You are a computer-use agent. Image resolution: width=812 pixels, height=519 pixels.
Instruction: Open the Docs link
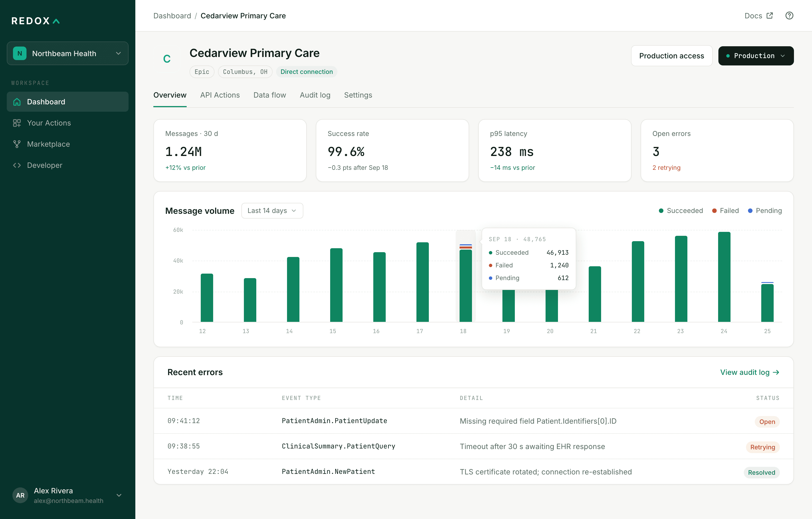[x=758, y=16]
